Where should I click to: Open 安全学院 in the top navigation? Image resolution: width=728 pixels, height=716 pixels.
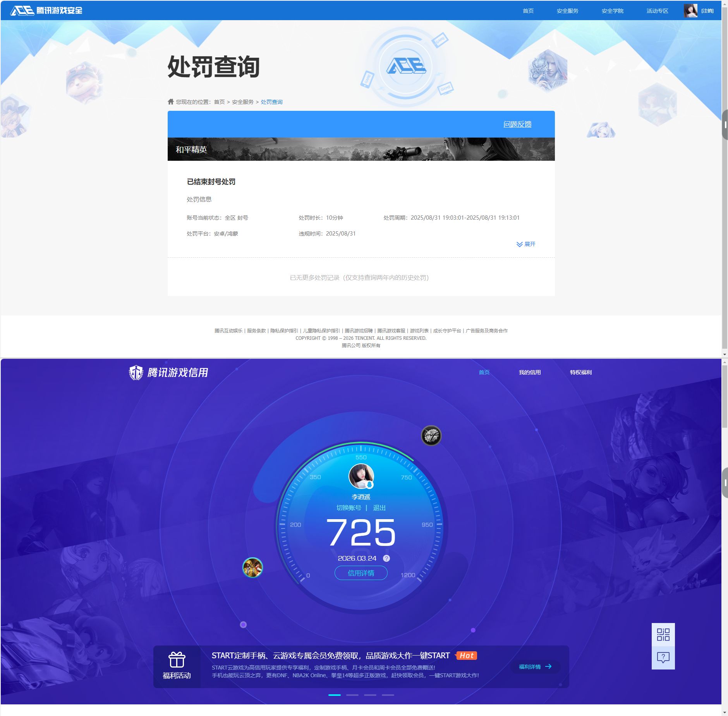pyautogui.click(x=612, y=10)
